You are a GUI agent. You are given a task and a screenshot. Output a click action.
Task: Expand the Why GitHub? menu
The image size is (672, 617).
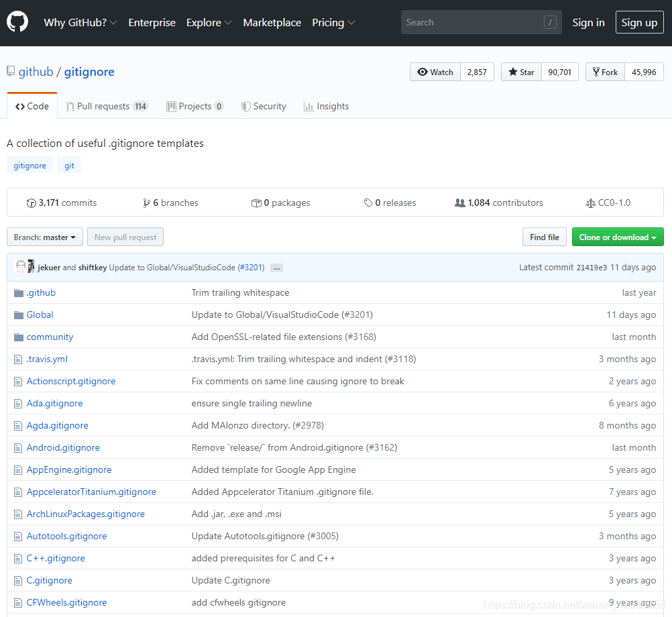click(80, 22)
